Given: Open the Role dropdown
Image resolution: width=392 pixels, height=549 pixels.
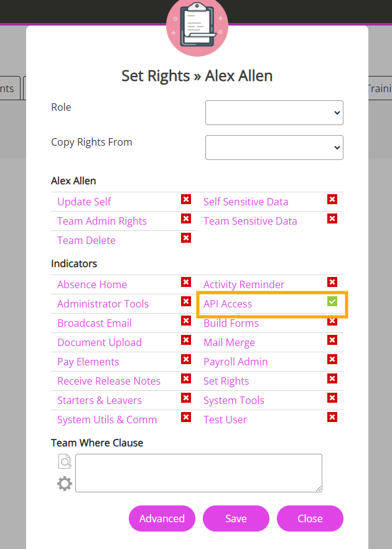Looking at the screenshot, I should coord(274,113).
